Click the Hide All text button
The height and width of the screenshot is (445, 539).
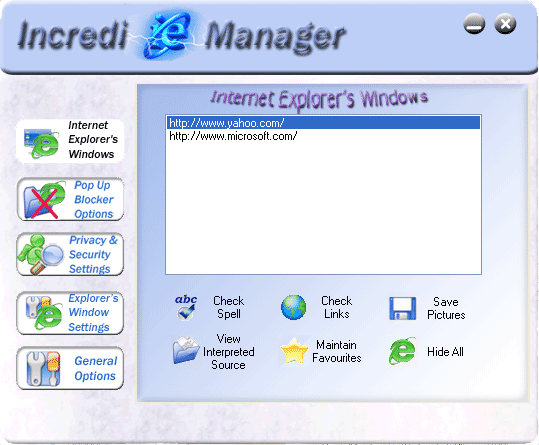tap(445, 352)
